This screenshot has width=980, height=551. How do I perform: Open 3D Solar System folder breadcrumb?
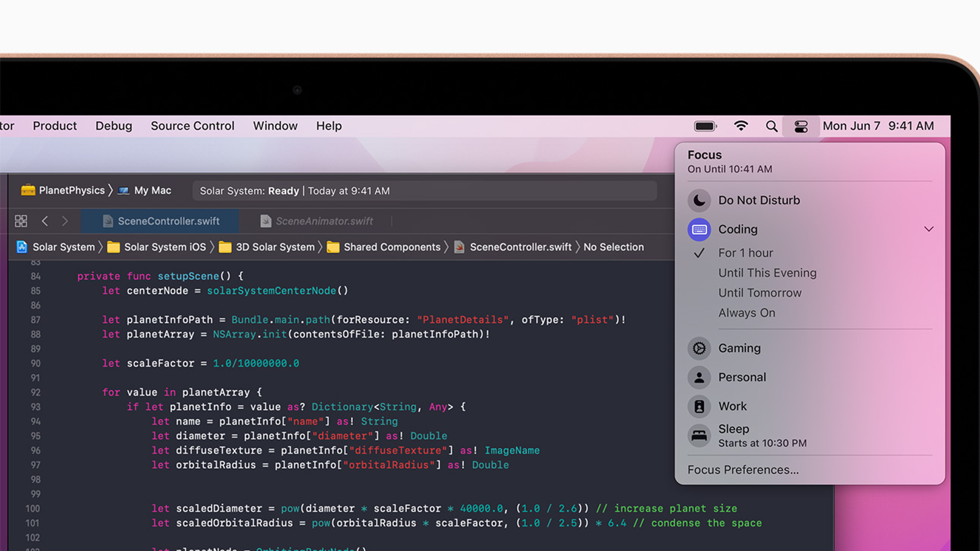267,247
